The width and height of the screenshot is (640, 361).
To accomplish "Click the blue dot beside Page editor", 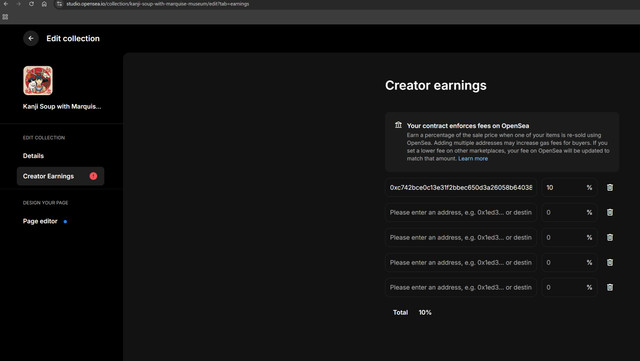I will (65, 221).
